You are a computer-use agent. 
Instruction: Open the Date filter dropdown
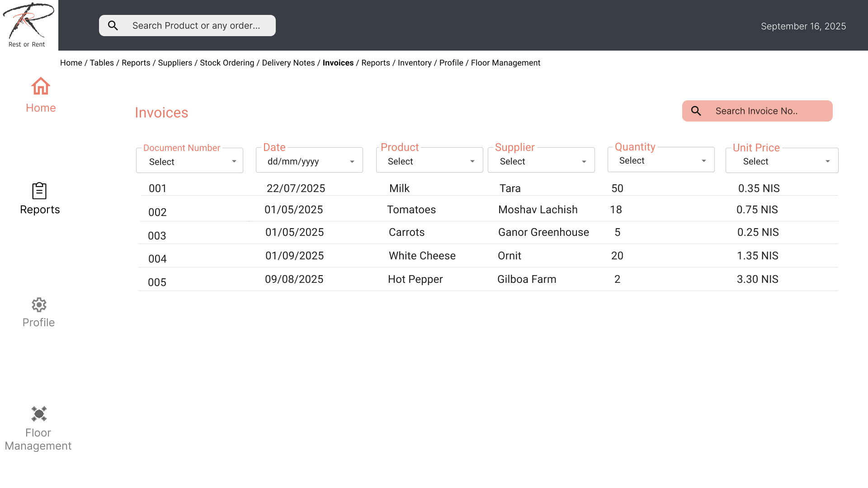coord(352,162)
